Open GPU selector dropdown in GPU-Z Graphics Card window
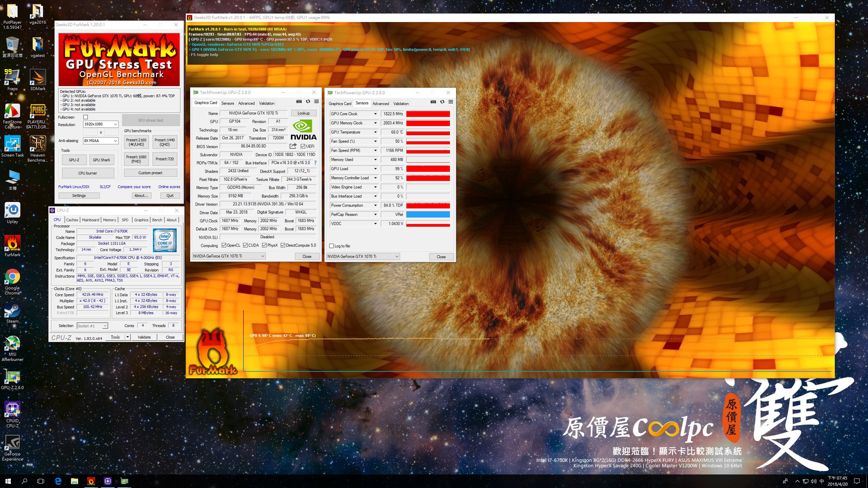Screen dimensions: 868x488 (229, 256)
